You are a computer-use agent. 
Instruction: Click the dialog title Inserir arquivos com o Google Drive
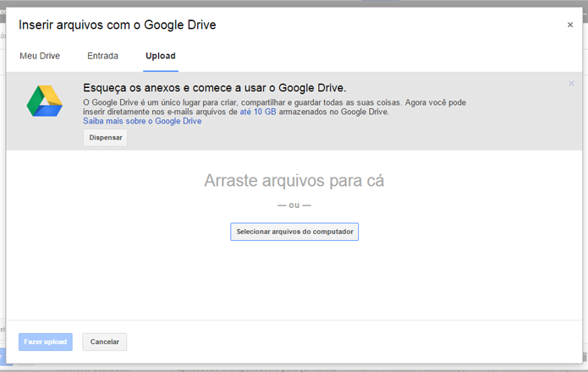pos(118,25)
